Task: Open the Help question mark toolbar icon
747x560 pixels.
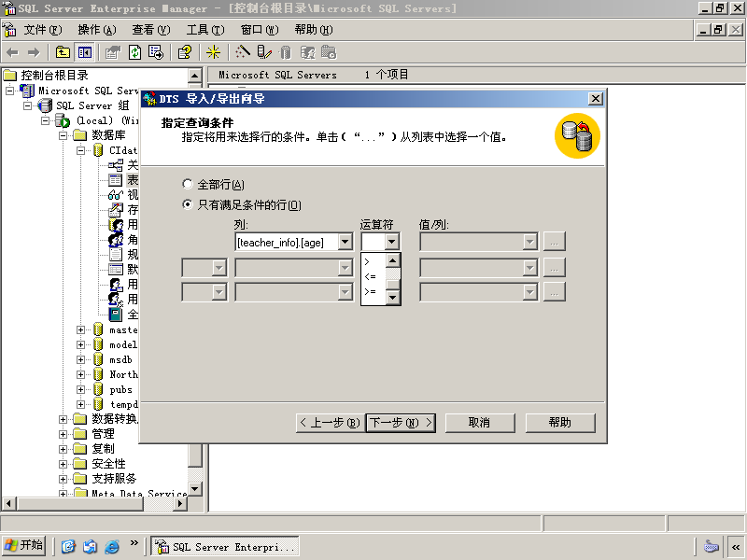Action: point(184,52)
